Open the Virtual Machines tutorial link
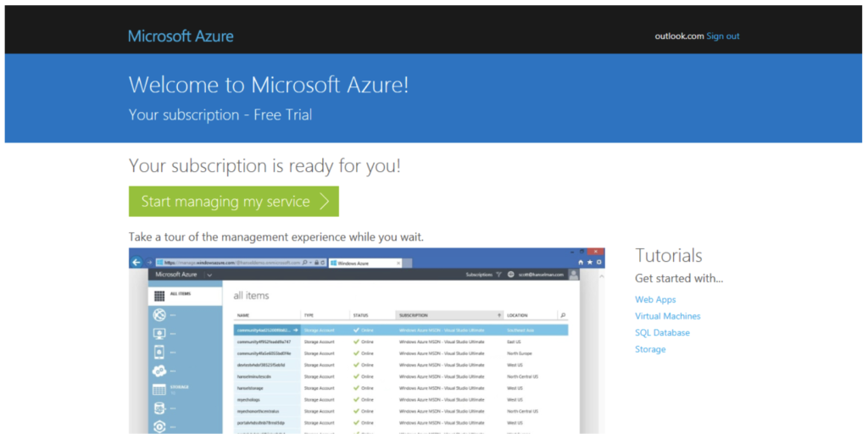Viewport: 868px width, 439px height. coord(668,316)
